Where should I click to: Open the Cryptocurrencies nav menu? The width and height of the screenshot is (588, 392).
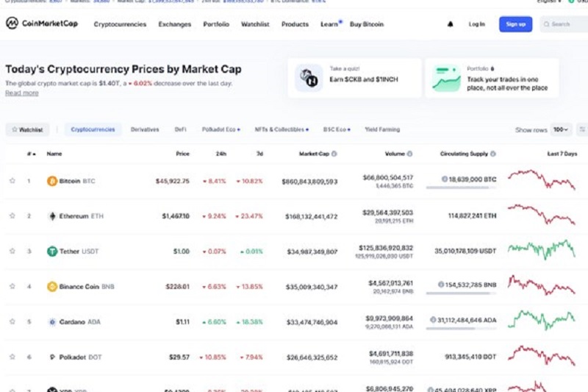(x=120, y=24)
